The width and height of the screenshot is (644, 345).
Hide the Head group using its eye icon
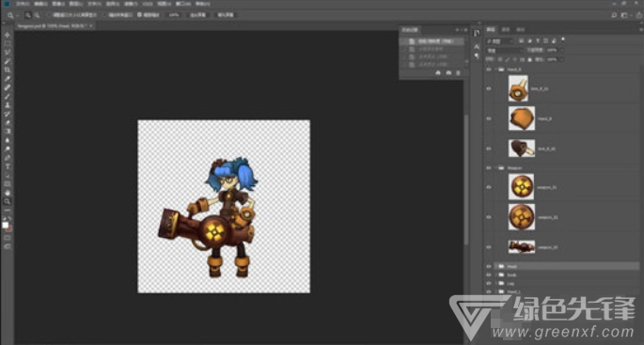489,266
